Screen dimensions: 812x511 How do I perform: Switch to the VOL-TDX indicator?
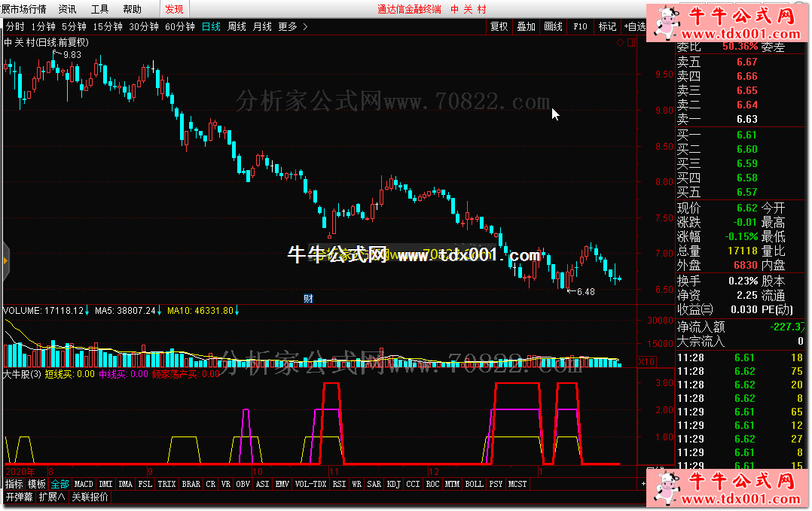coord(310,484)
